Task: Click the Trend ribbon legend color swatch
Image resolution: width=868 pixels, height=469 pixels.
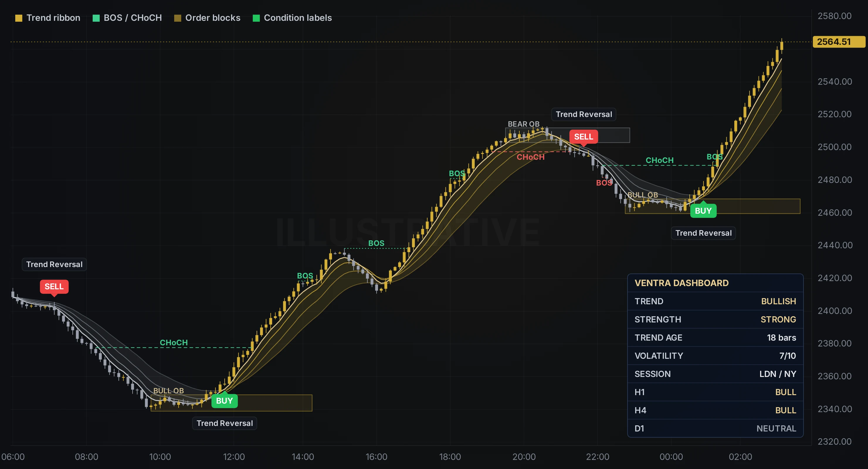Action: pos(19,18)
